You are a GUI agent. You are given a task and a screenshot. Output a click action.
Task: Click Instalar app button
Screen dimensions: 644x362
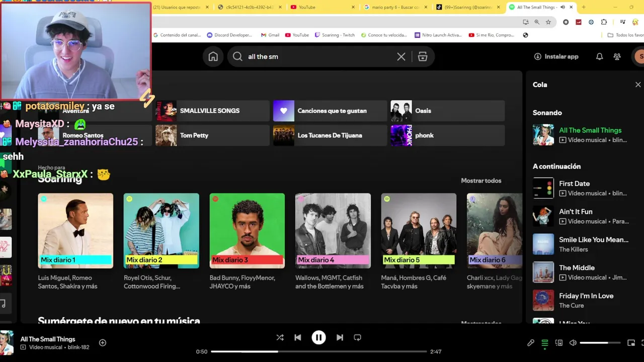click(x=556, y=57)
